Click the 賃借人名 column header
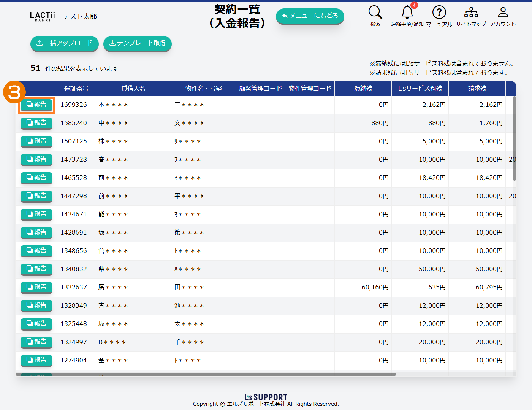 (x=133, y=88)
